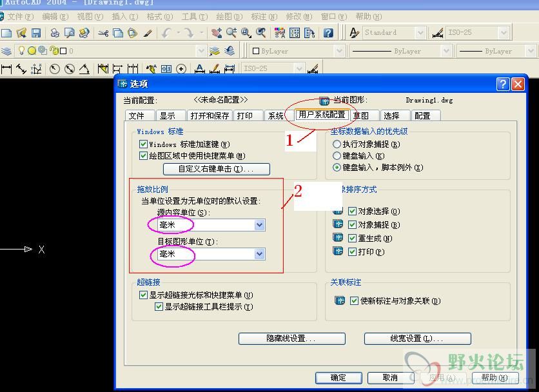Toggle 重生成(N) checkbox
The image size is (539, 392).
pyautogui.click(x=352, y=238)
